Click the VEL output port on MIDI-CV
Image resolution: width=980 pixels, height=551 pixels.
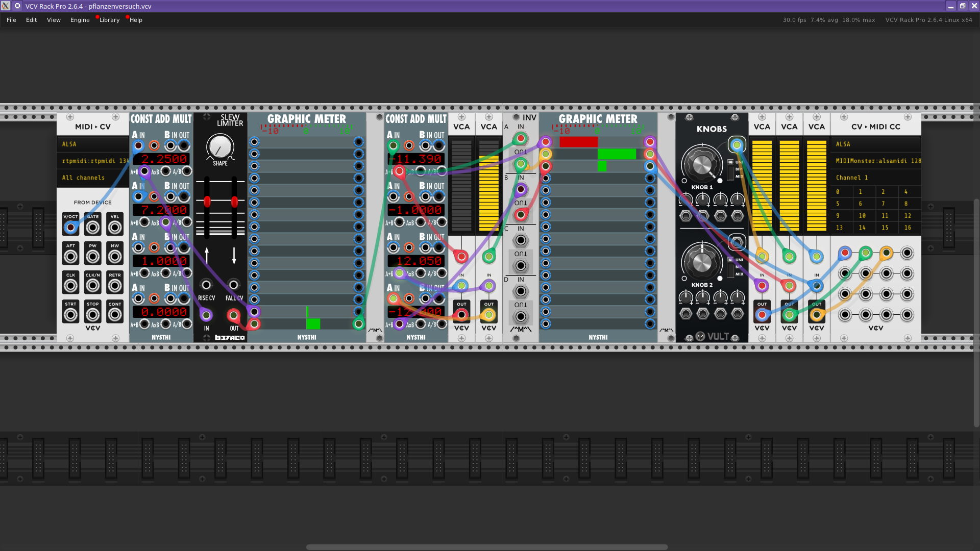click(115, 227)
